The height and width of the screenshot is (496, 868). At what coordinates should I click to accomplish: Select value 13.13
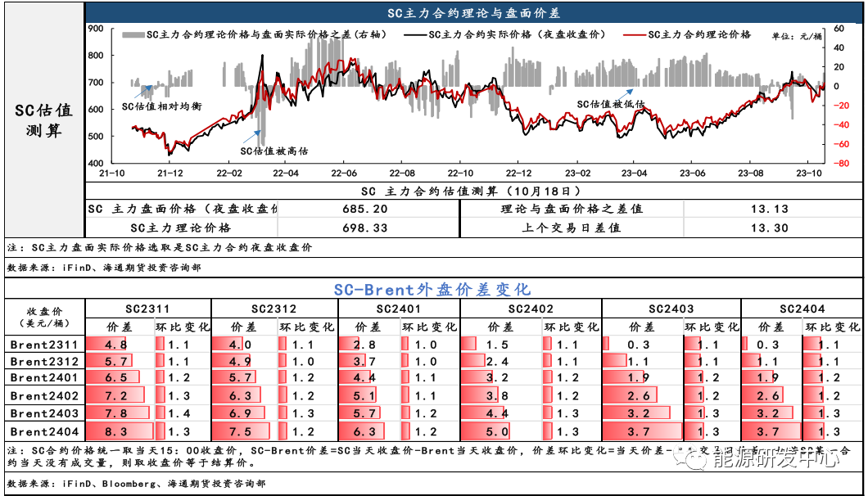[770, 210]
